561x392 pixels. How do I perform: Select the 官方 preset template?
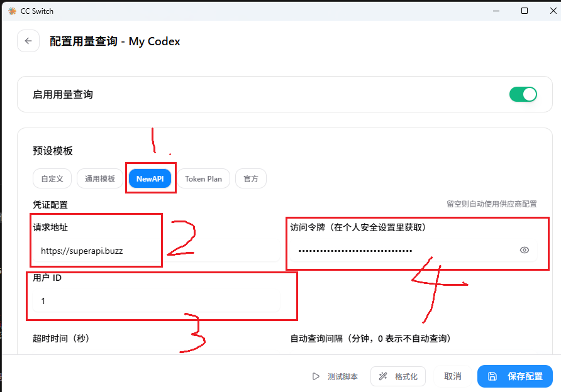[x=251, y=178]
